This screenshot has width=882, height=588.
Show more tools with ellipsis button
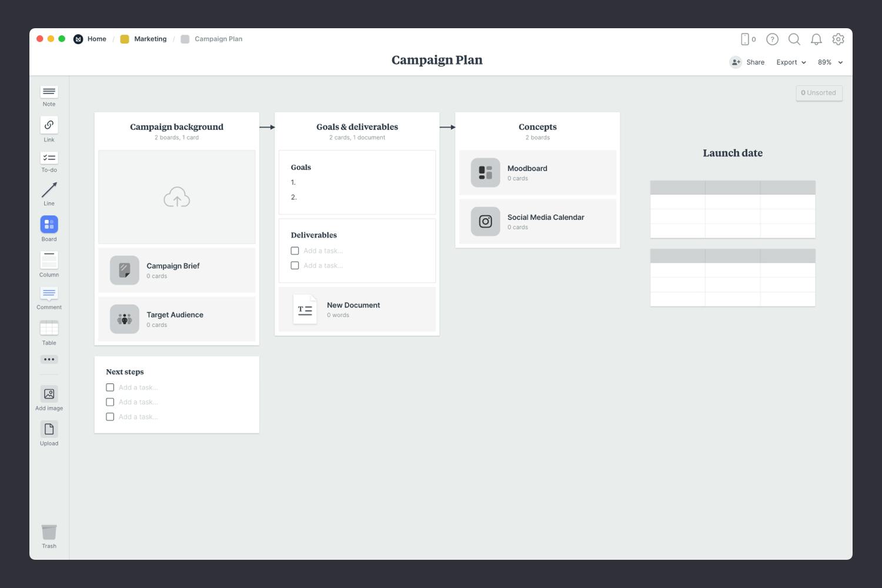coord(49,359)
